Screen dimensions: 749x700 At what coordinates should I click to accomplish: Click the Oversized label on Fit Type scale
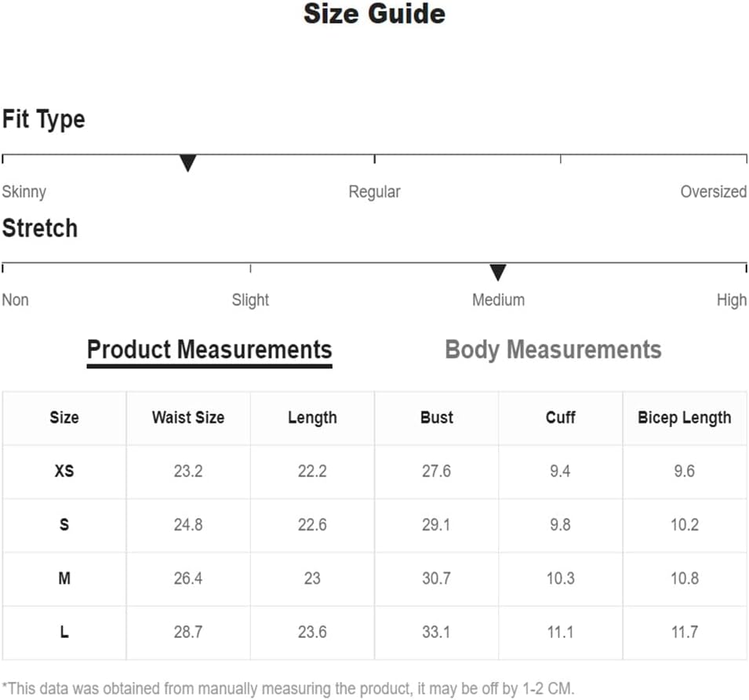pyautogui.click(x=713, y=191)
